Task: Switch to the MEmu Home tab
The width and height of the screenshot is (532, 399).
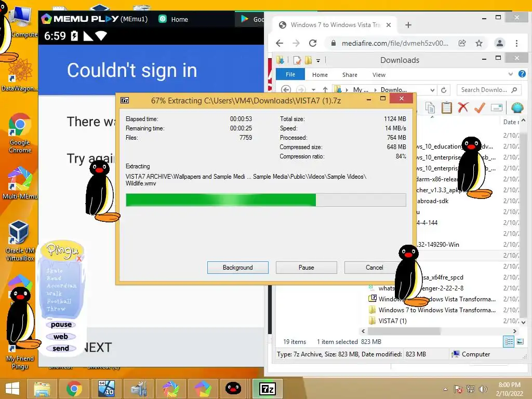Action: pos(174,19)
